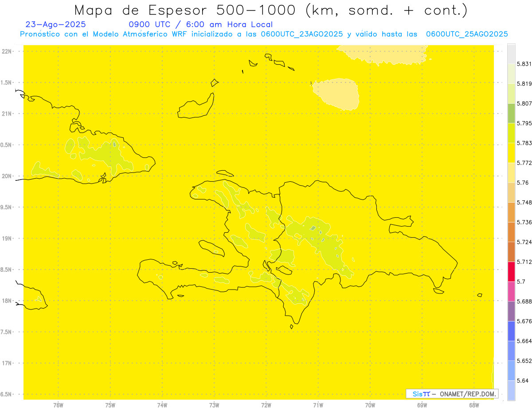532x411 pixels.
Task: Click the 73W longitude label
Action: point(214,405)
